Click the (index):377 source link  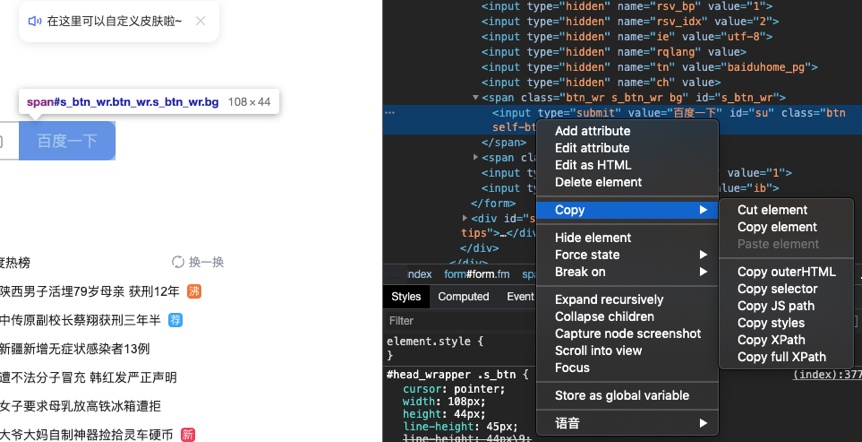pyautogui.click(x=827, y=375)
